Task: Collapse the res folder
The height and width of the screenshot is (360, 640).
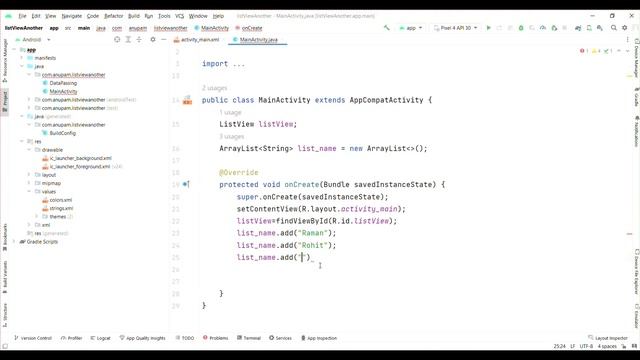Action: pyautogui.click(x=22, y=141)
